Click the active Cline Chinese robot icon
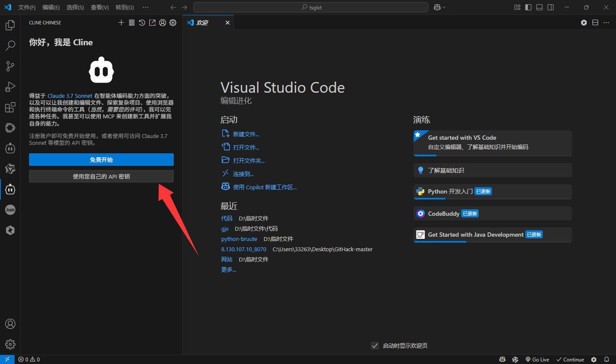This screenshot has width=616, height=364. click(x=10, y=189)
